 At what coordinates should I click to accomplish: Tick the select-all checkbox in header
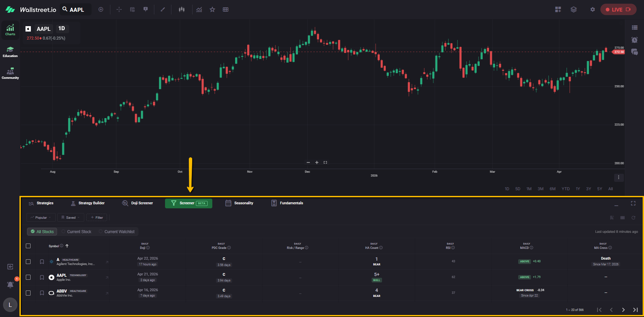click(28, 246)
